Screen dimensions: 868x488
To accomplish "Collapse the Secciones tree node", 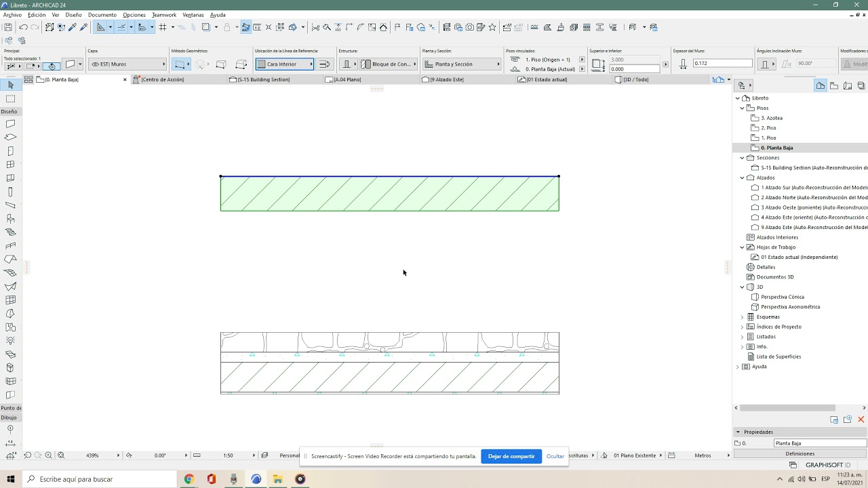I will click(x=743, y=157).
